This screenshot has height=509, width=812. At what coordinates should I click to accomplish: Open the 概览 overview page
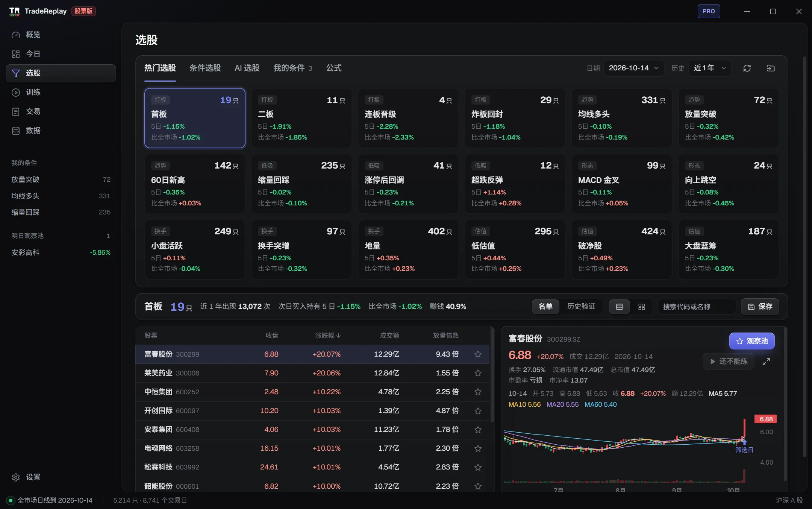click(61, 35)
